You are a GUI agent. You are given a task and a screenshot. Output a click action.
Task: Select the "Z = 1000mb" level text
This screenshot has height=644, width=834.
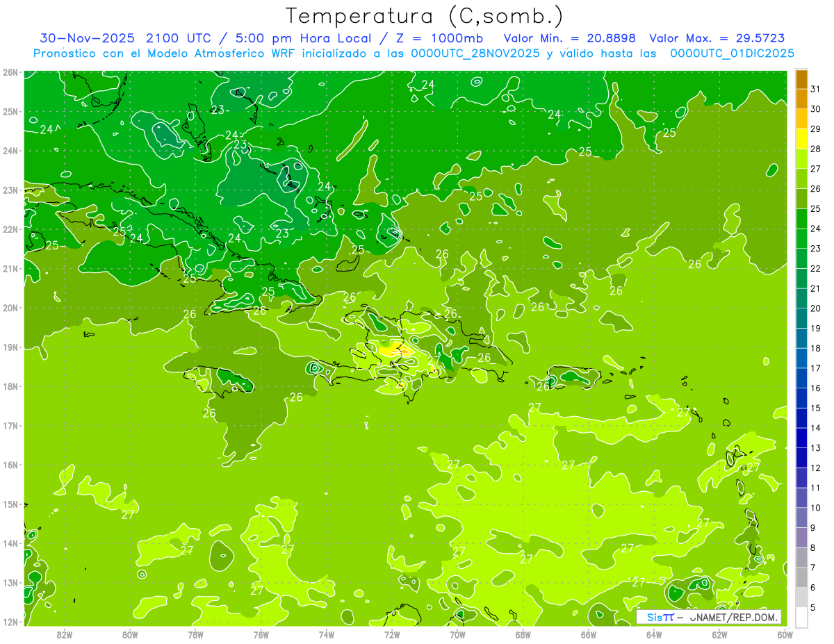point(439,38)
